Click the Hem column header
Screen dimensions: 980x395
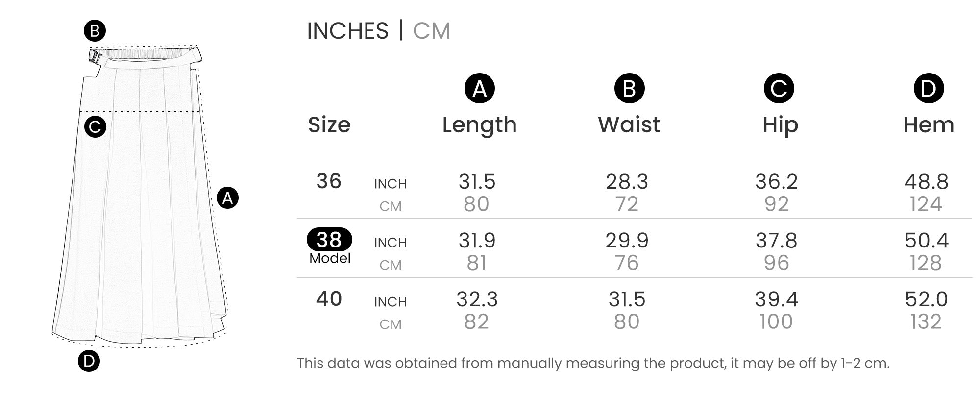(929, 125)
